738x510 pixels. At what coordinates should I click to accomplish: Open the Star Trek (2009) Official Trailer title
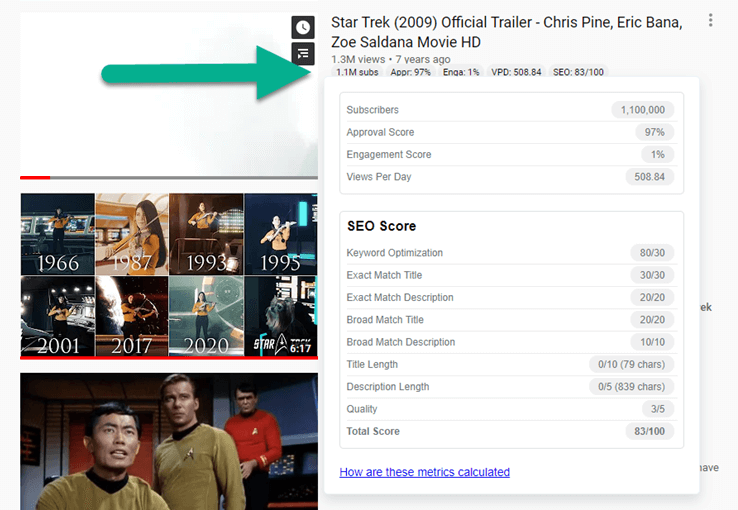[x=506, y=32]
